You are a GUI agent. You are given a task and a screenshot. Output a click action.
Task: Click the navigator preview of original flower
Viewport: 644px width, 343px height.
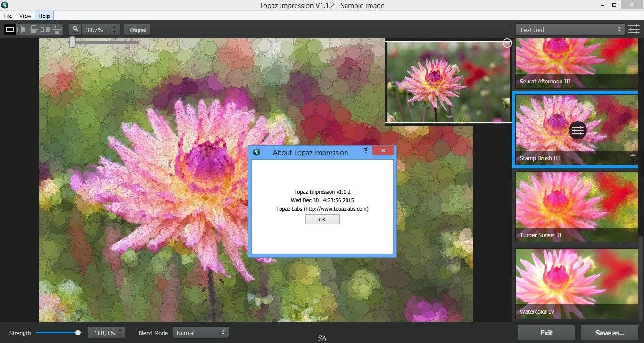point(448,82)
